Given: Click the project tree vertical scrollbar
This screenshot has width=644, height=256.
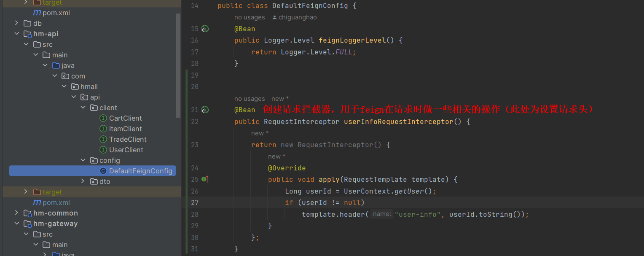Looking at the screenshot, I should (x=178, y=63).
